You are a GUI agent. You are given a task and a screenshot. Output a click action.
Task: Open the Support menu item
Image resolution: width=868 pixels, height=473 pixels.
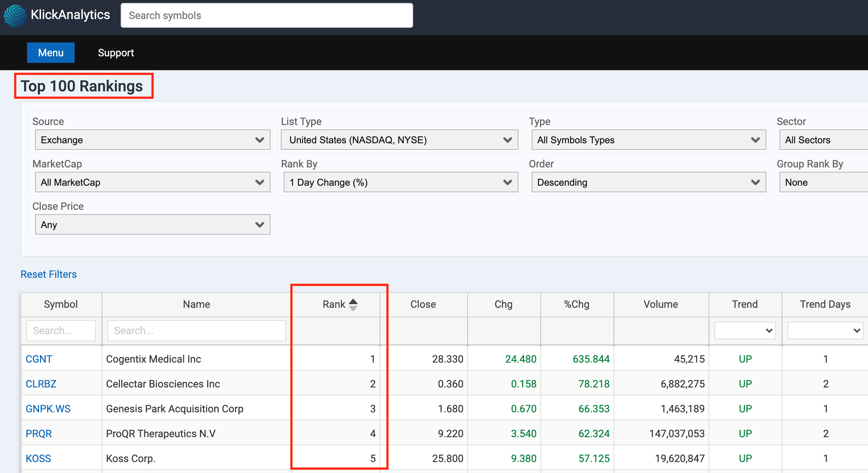[x=116, y=53]
